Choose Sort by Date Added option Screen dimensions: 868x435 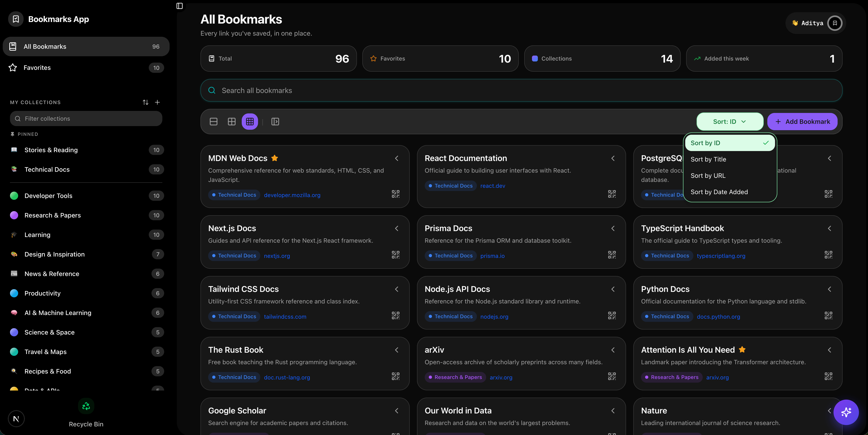[x=730, y=192]
